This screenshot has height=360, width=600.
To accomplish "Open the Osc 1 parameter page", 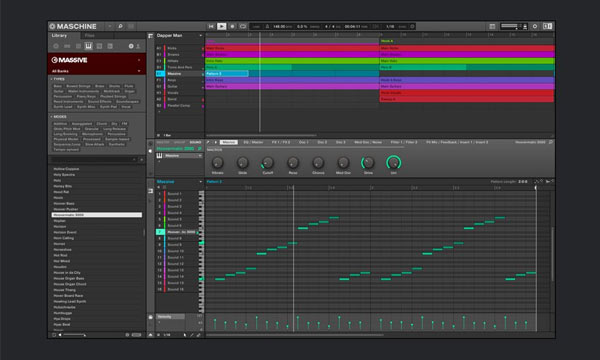I will click(303, 142).
